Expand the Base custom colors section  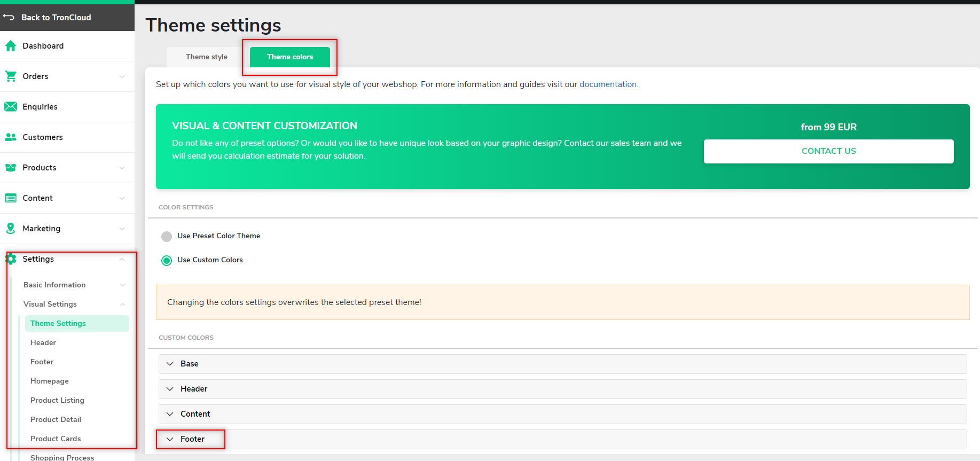coord(562,364)
